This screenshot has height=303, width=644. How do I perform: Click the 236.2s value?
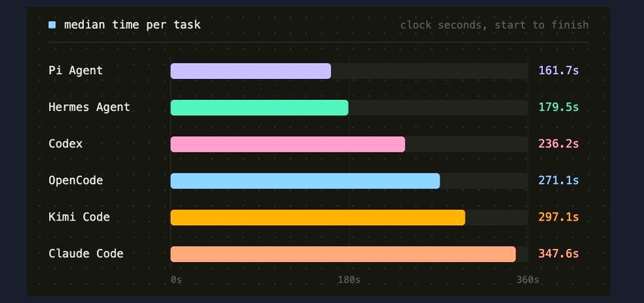click(x=558, y=144)
